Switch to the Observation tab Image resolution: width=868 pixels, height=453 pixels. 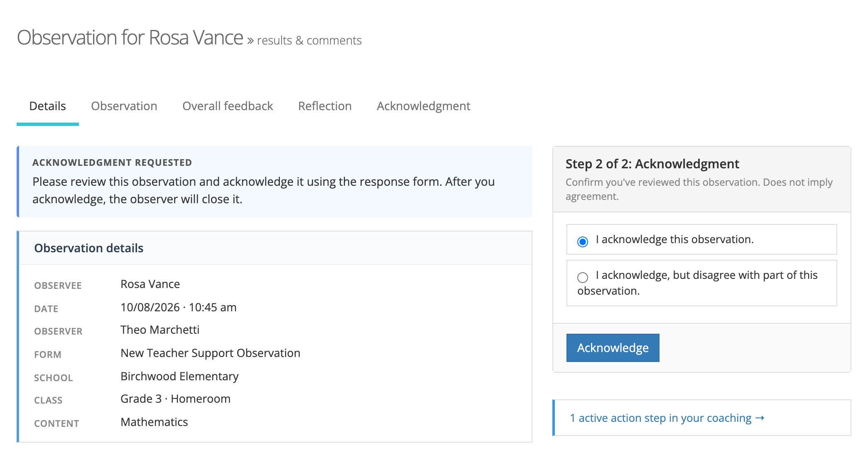pyautogui.click(x=124, y=106)
